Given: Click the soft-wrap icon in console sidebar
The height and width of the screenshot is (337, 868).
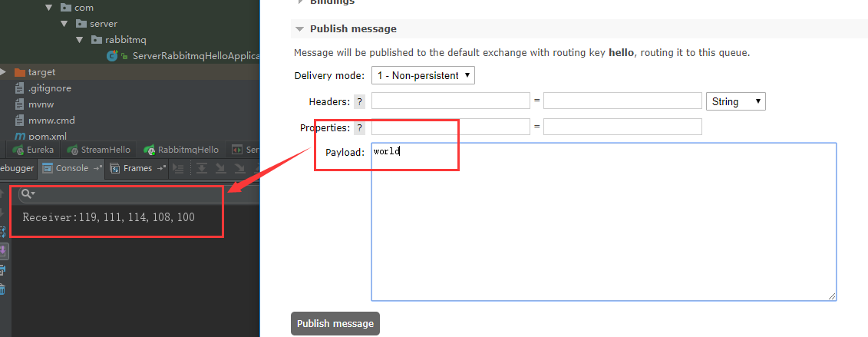Looking at the screenshot, I should (x=2, y=233).
